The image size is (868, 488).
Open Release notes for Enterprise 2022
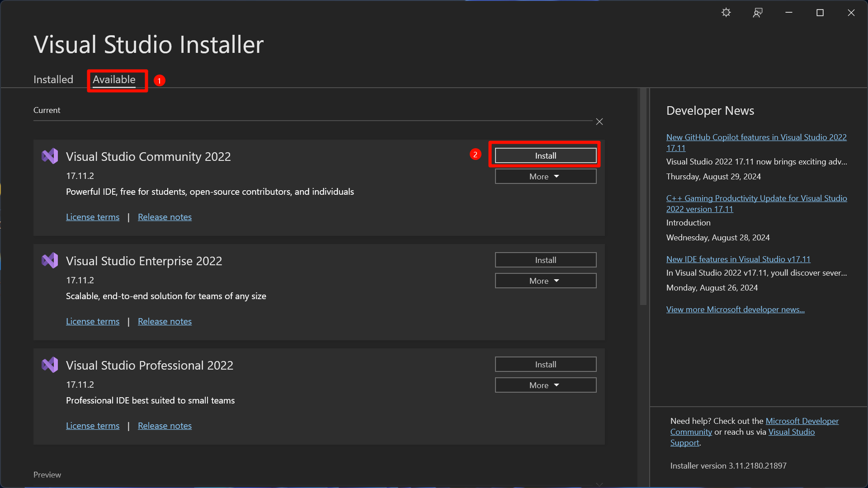[165, 321]
